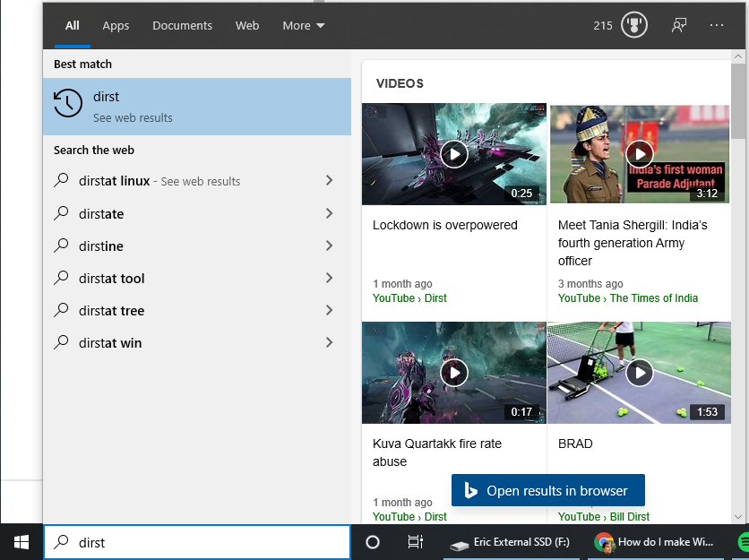Click the dirstat win suggestion text
Viewport: 749px width, 560px height.
coord(110,343)
